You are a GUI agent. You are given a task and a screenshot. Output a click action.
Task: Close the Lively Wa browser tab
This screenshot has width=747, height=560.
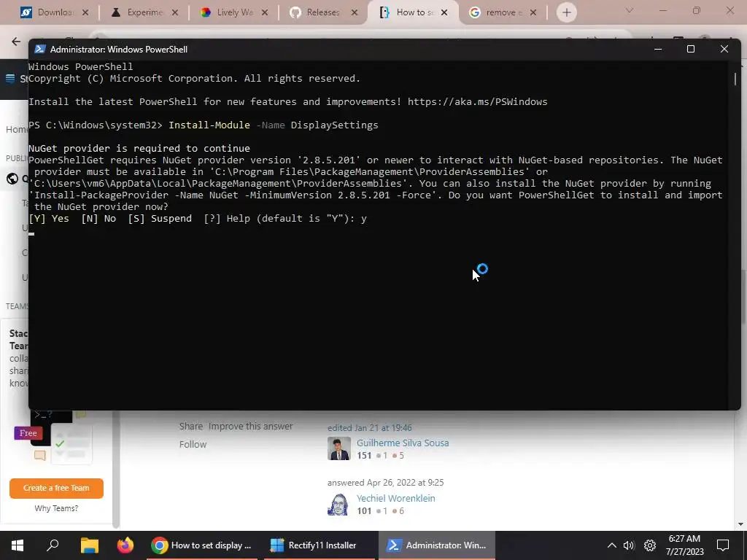[264, 13]
